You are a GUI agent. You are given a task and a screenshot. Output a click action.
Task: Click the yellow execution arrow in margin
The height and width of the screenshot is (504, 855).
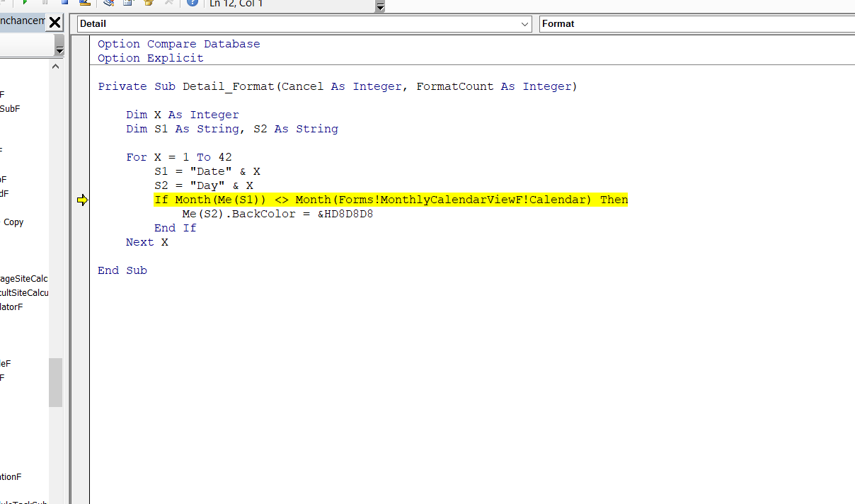(x=82, y=200)
